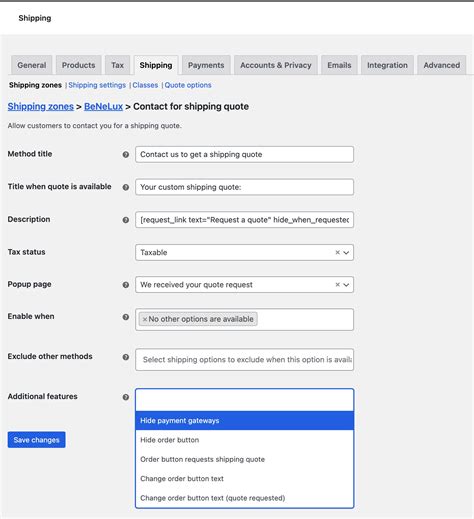Viewport: 474px width, 519px height.
Task: Pick 'Change order button text (quote requested)'
Action: coord(244,498)
